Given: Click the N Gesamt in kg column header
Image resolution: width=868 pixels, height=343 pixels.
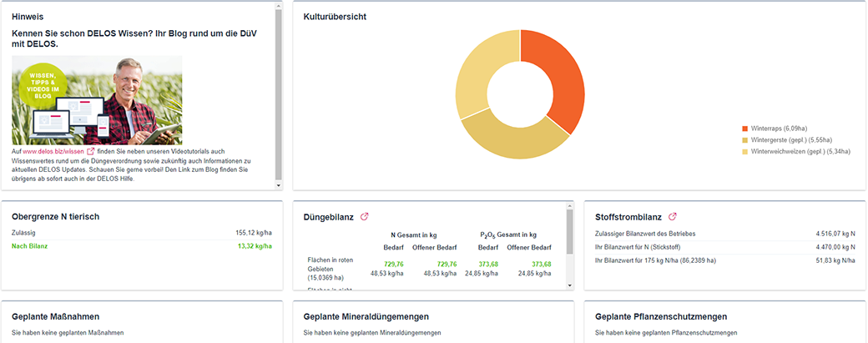Looking at the screenshot, I should click(413, 235).
